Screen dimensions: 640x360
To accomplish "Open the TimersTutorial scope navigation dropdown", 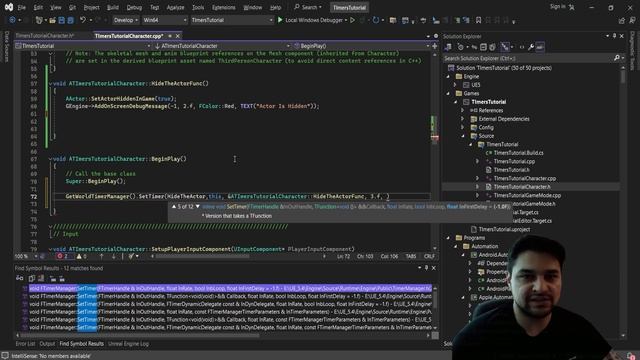I will [x=83, y=46].
